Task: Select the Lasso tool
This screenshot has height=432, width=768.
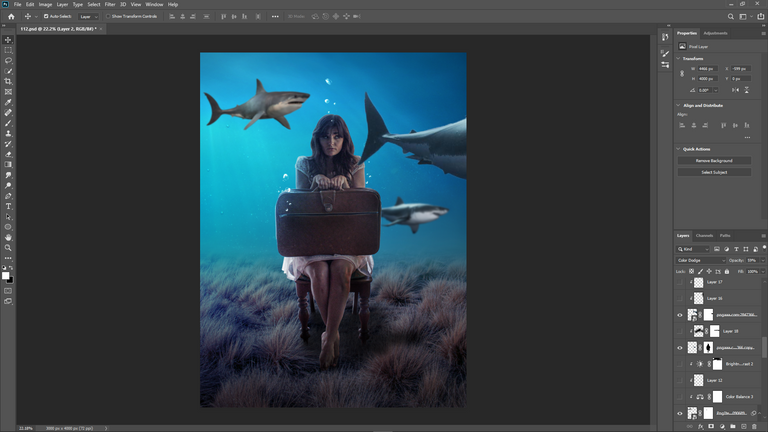Action: pos(8,60)
